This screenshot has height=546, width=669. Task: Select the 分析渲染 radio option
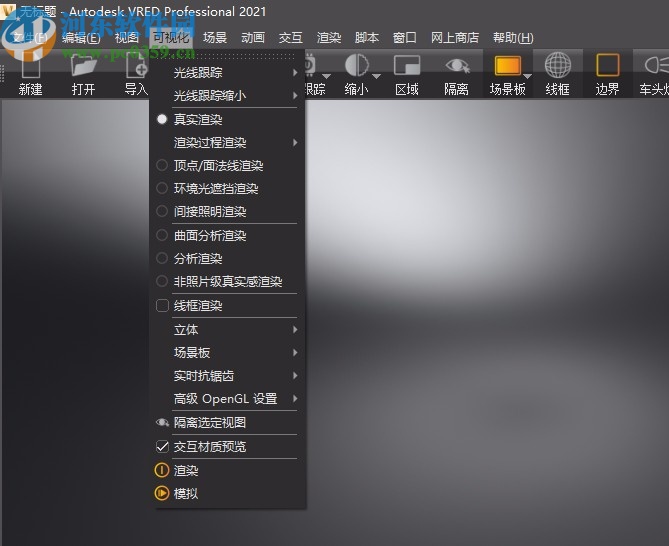click(162, 258)
